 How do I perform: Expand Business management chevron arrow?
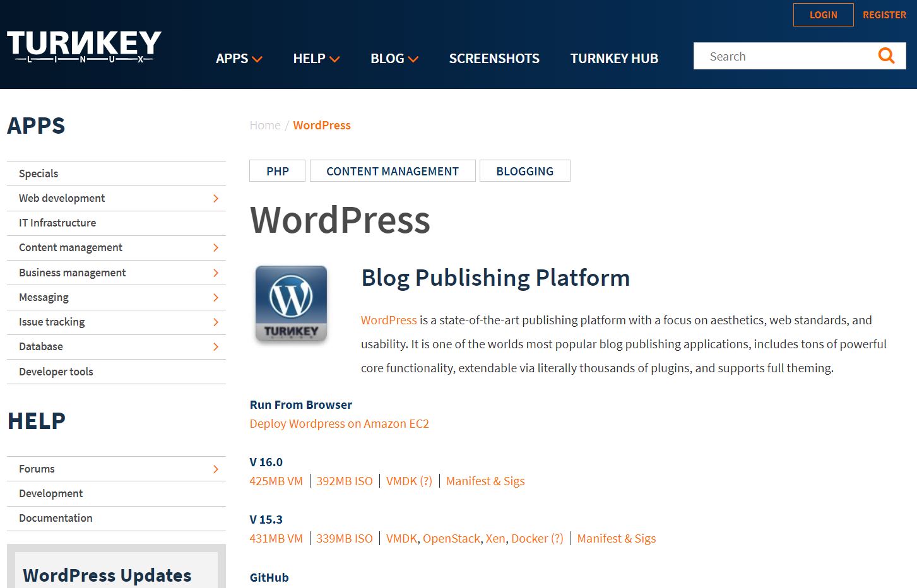tap(216, 273)
